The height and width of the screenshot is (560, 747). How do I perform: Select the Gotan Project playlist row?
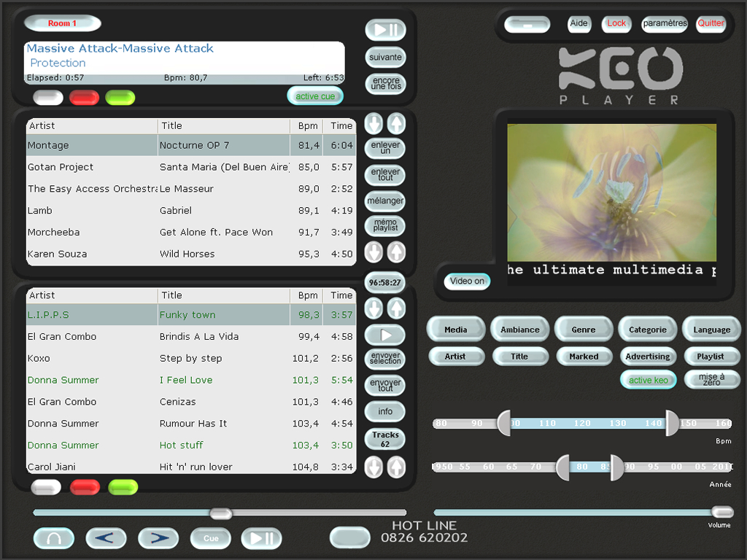coord(191,167)
